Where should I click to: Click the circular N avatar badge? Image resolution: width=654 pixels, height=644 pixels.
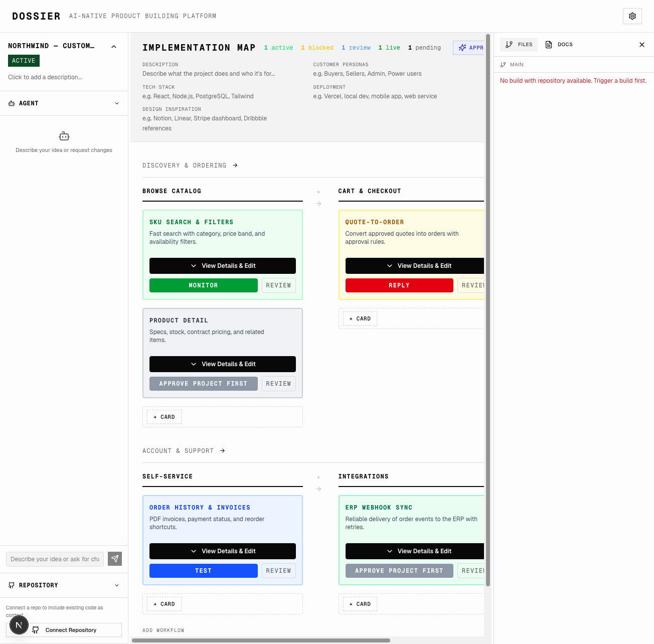[x=19, y=625]
